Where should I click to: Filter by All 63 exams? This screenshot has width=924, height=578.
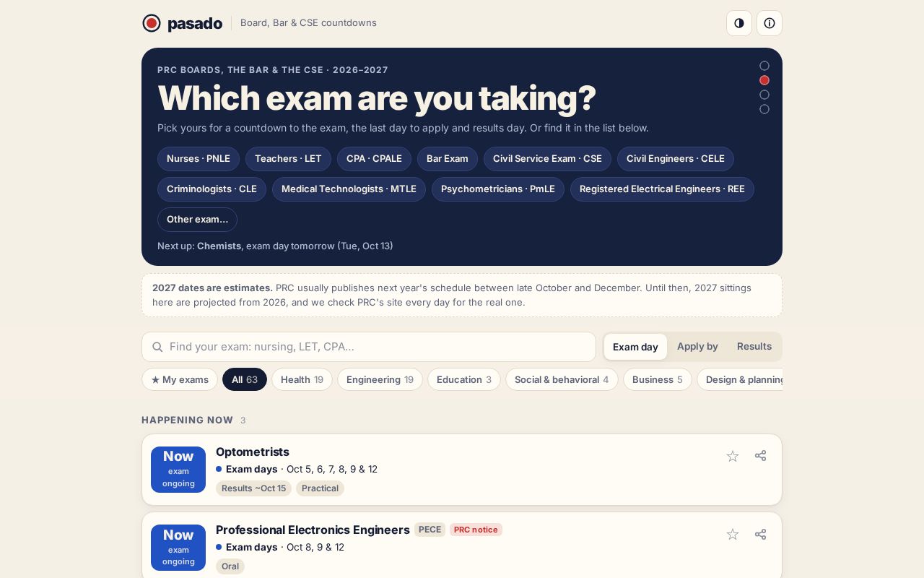click(245, 379)
